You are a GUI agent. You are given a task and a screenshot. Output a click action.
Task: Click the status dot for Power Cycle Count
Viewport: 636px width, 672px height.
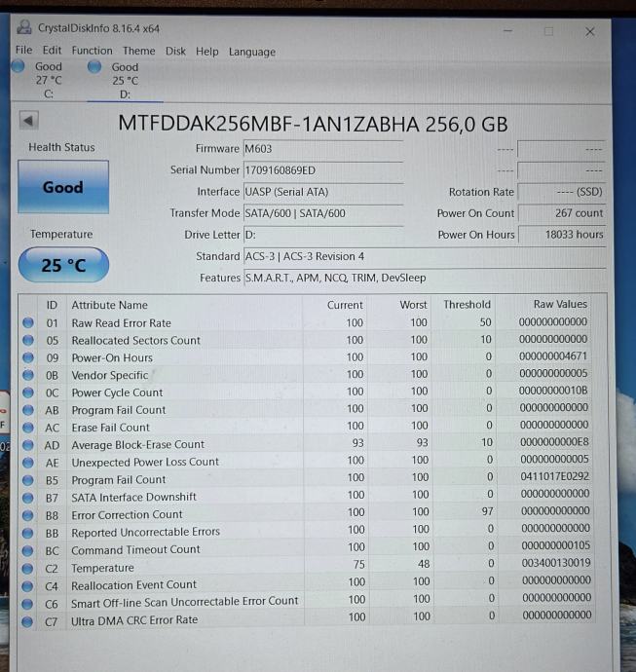28,392
